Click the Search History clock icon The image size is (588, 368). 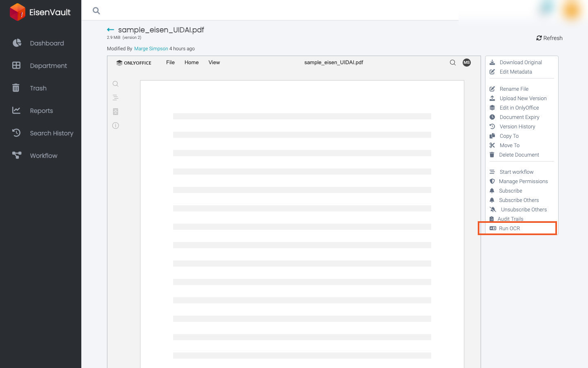tap(16, 132)
